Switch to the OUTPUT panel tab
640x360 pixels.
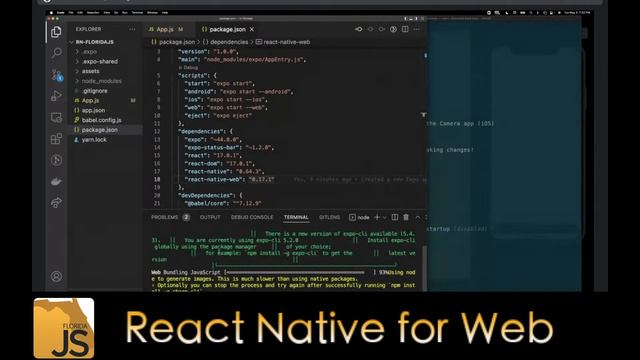click(210, 218)
